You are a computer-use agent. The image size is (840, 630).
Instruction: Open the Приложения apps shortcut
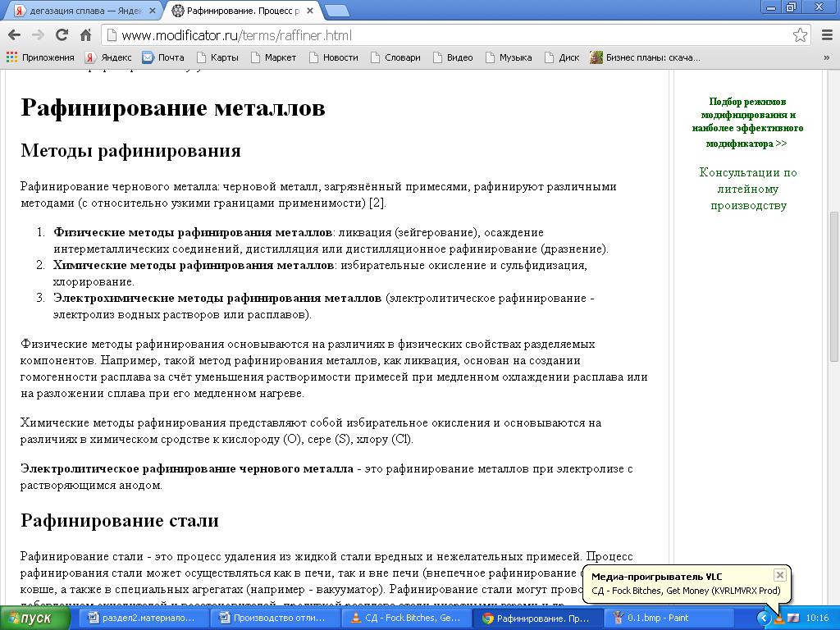40,57
